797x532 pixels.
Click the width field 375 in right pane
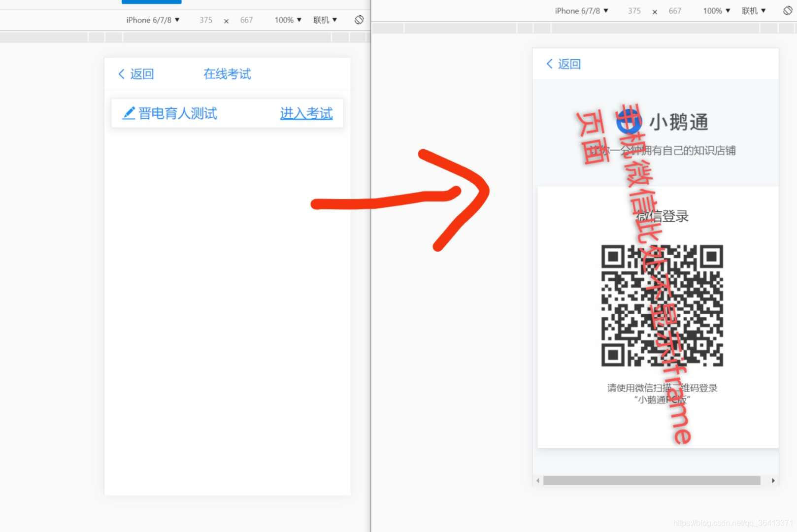pyautogui.click(x=634, y=11)
